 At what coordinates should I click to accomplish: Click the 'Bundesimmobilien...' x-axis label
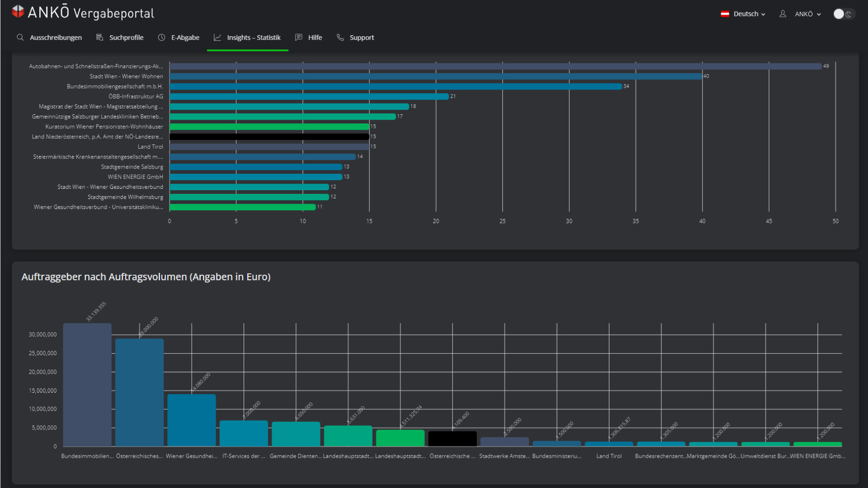[87, 456]
